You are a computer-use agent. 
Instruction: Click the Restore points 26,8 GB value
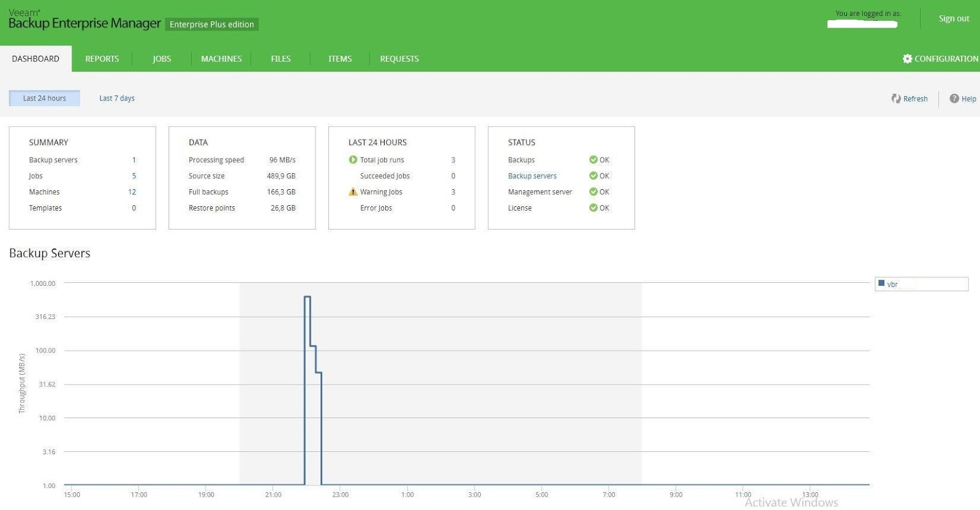(x=283, y=208)
